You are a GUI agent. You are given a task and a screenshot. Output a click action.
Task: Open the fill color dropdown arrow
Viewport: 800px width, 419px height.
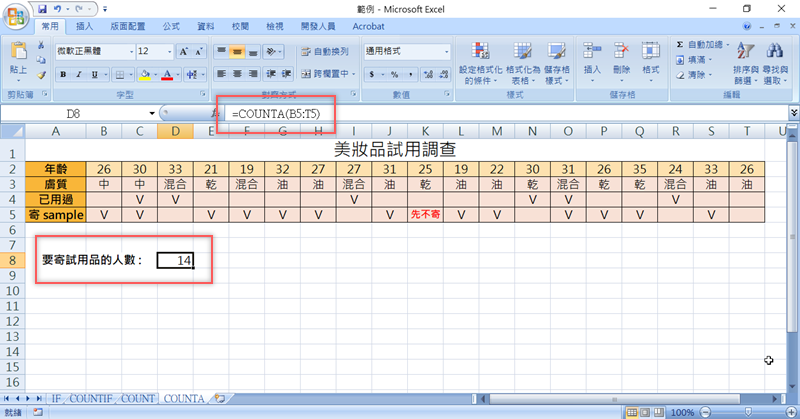[155, 75]
